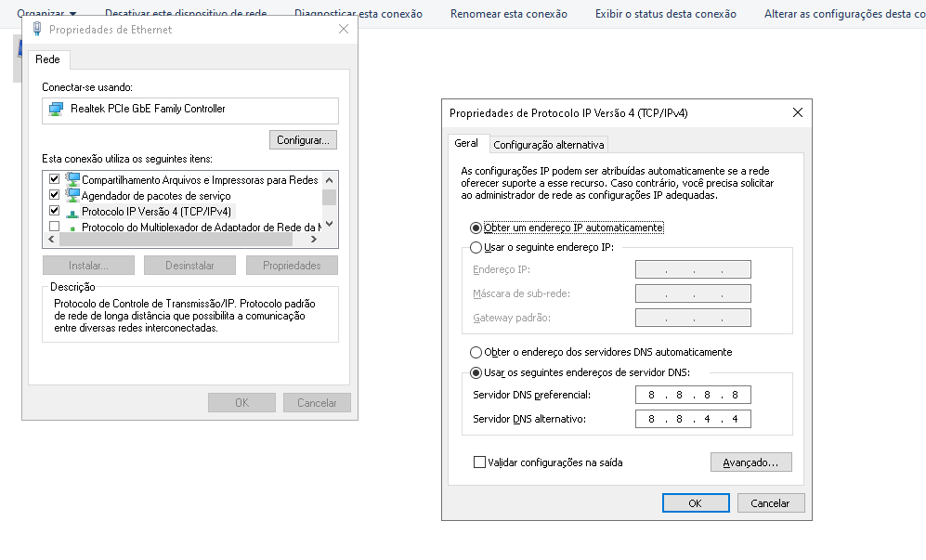Click the Propriedades button in Ethernet dialog

click(292, 266)
